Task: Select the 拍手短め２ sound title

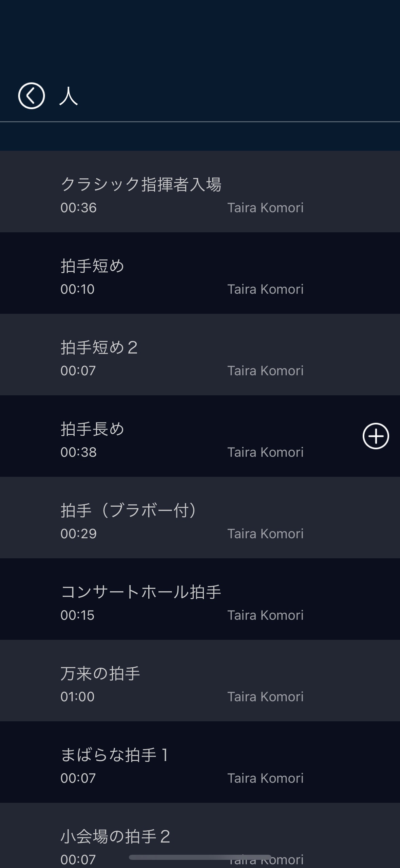Action: click(x=99, y=347)
